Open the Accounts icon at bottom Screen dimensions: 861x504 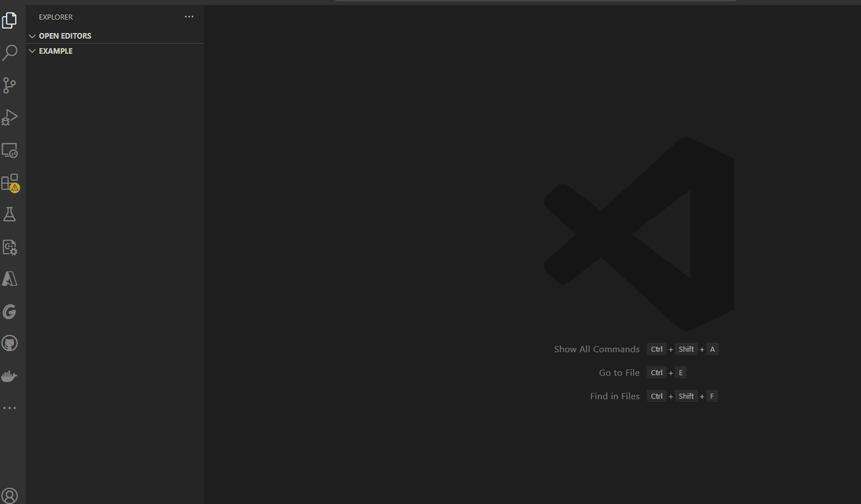coord(10,496)
